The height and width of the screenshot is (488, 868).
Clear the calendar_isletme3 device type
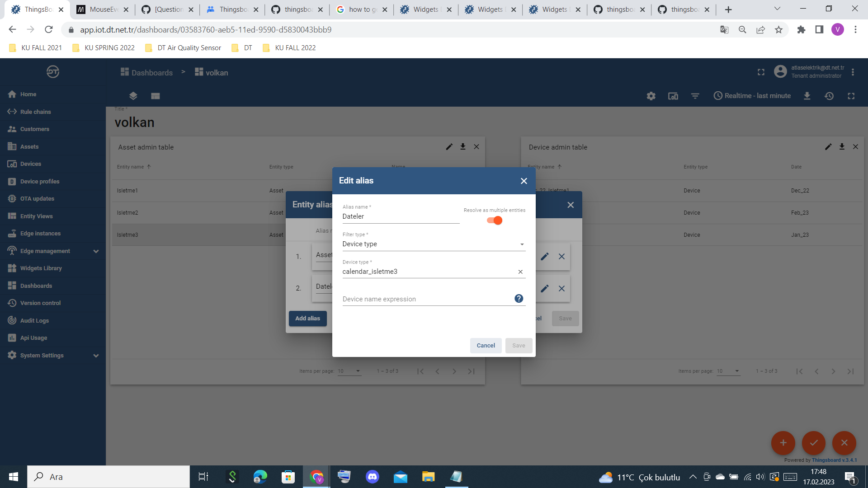[520, 272]
